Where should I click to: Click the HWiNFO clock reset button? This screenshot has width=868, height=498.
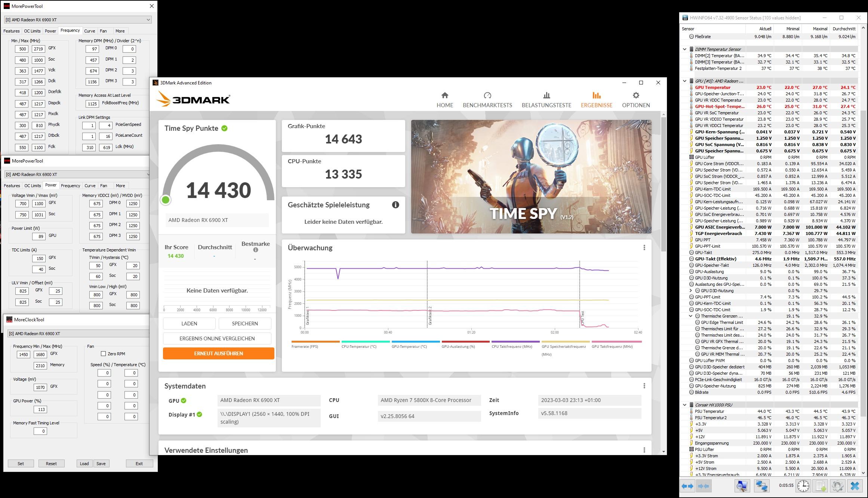(803, 486)
